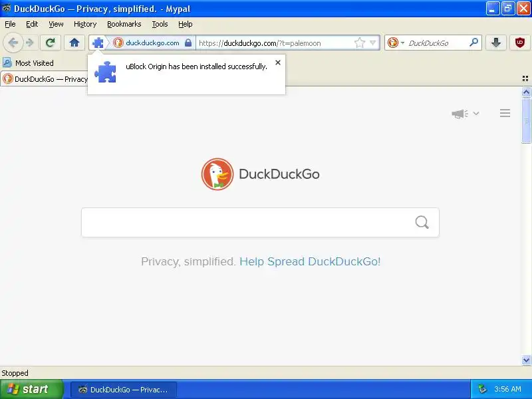The image size is (532, 399).
Task: Reload the page with the green refresh icon
Action: point(51,43)
